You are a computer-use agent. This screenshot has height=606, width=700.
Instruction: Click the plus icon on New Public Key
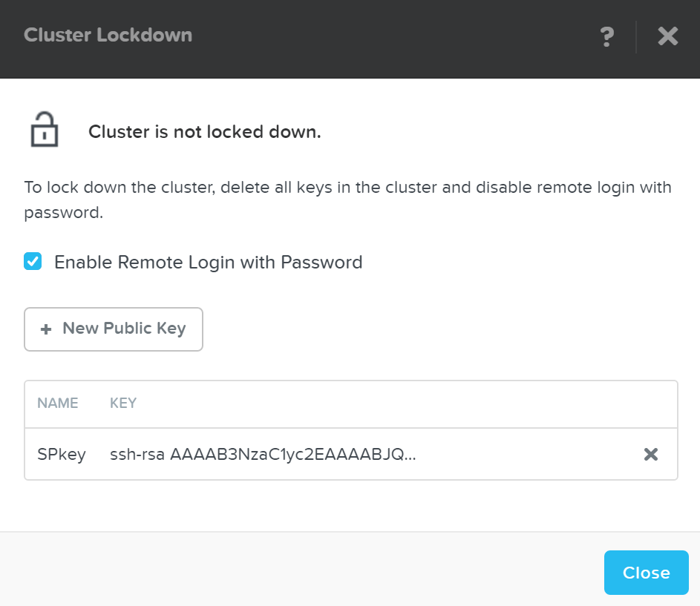(x=45, y=329)
